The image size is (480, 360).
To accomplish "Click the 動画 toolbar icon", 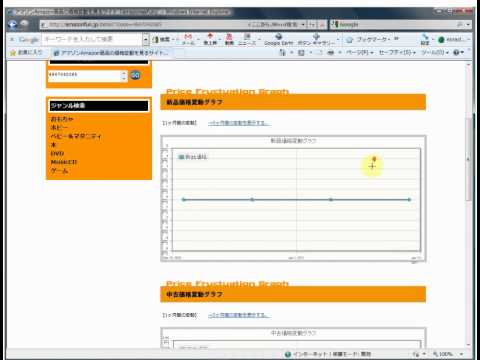I will [229, 39].
